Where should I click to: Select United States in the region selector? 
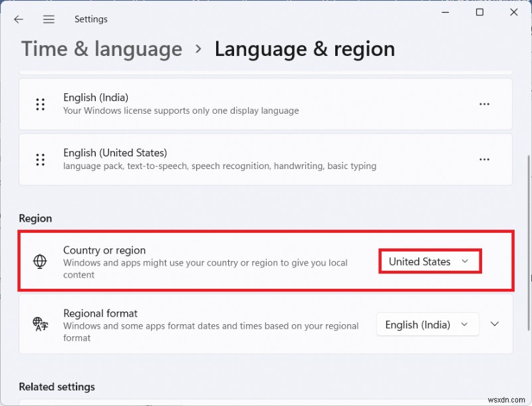tap(430, 261)
